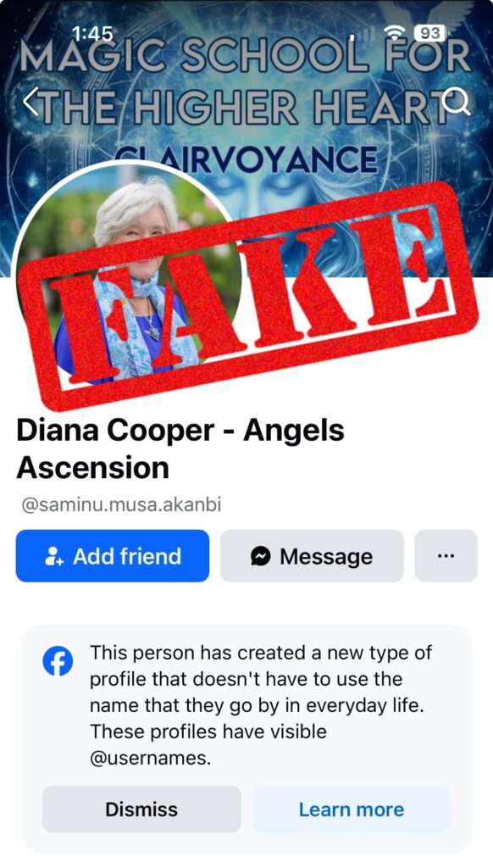Viewport: 493px width, 868px height.
Task: Tap the new profile type notice text
Action: 261,704
